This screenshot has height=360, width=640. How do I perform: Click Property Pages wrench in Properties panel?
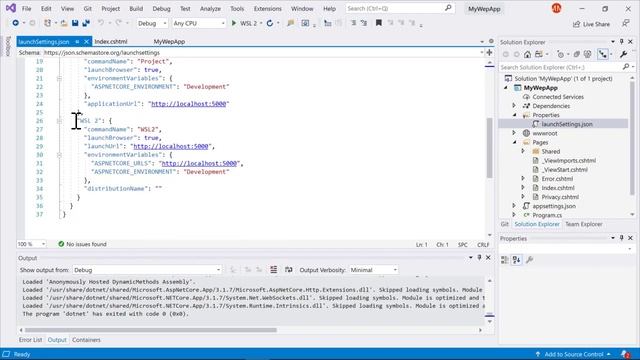click(x=529, y=260)
